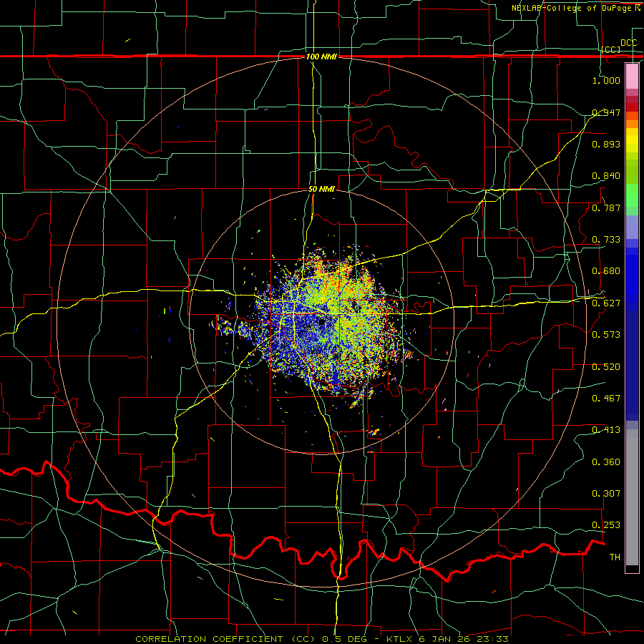Pick the red swatch in color scale

[x=632, y=107]
